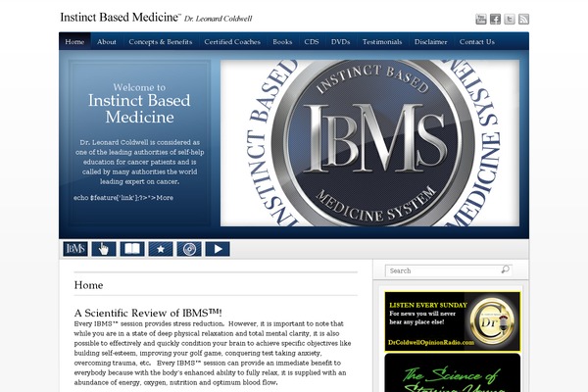Open Certified Coaches menu item
This screenshot has width=588, height=392.
click(x=232, y=41)
